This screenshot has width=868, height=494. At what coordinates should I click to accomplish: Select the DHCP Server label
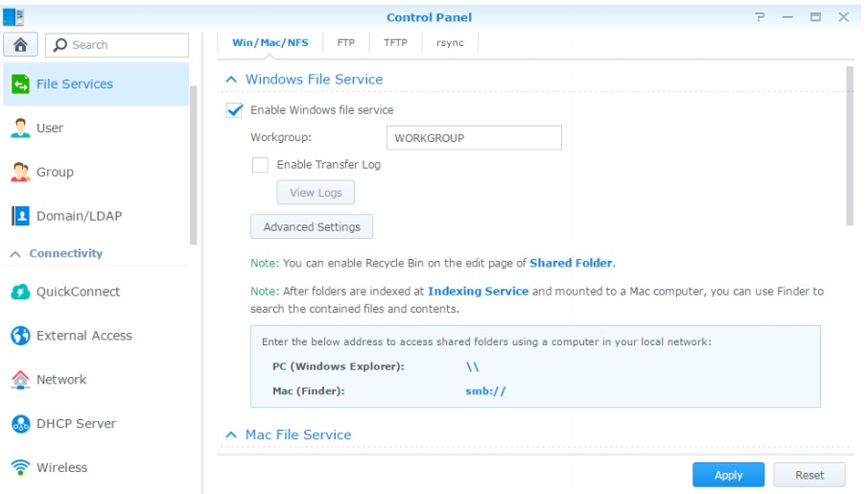(77, 424)
